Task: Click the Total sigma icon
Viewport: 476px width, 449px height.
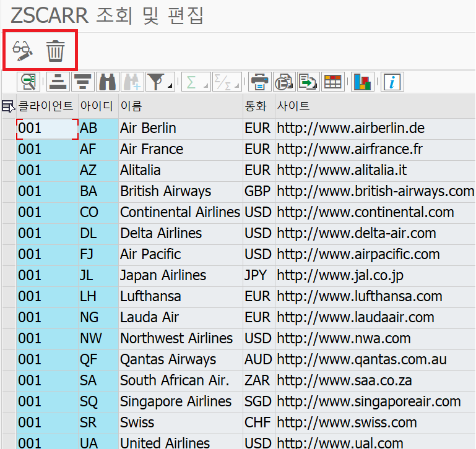Action: point(192,82)
